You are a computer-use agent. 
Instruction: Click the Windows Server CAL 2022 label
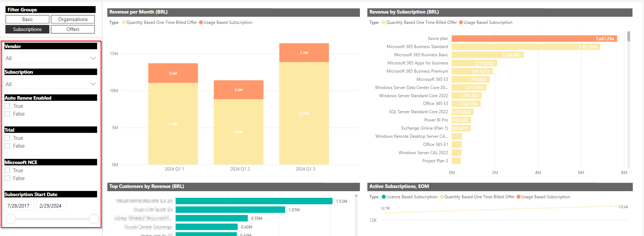click(423, 153)
